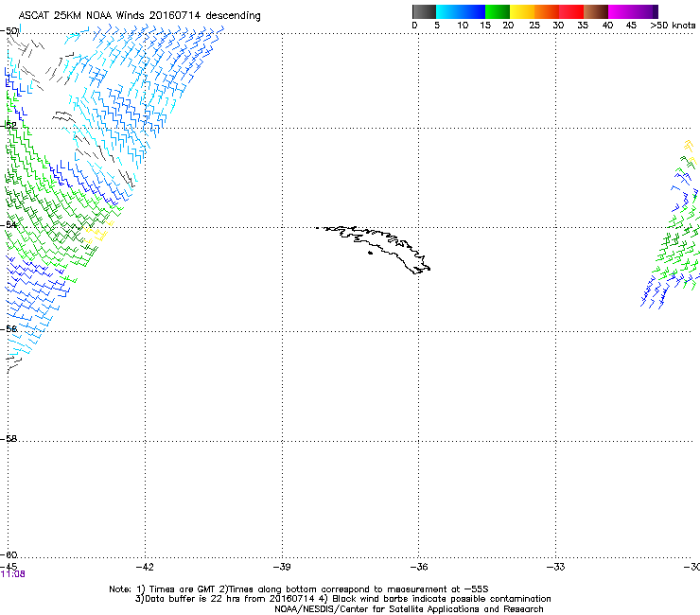Viewport: 700px width, 615px height.
Task: Click the small black islet dot beside the island
Action: pos(370,254)
